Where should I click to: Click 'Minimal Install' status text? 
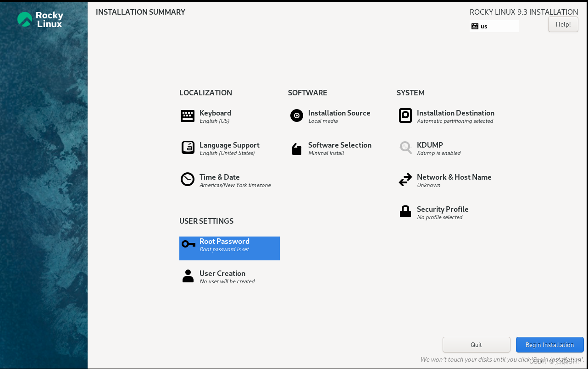[x=326, y=153]
